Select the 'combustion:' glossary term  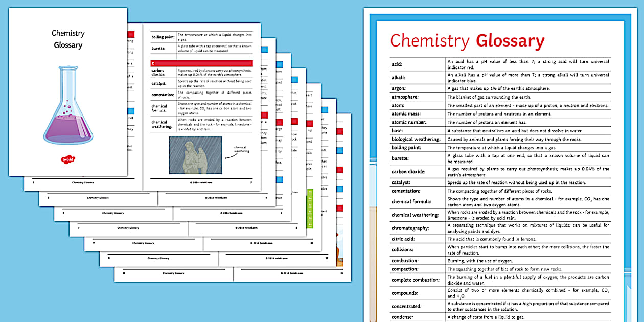coord(406,260)
